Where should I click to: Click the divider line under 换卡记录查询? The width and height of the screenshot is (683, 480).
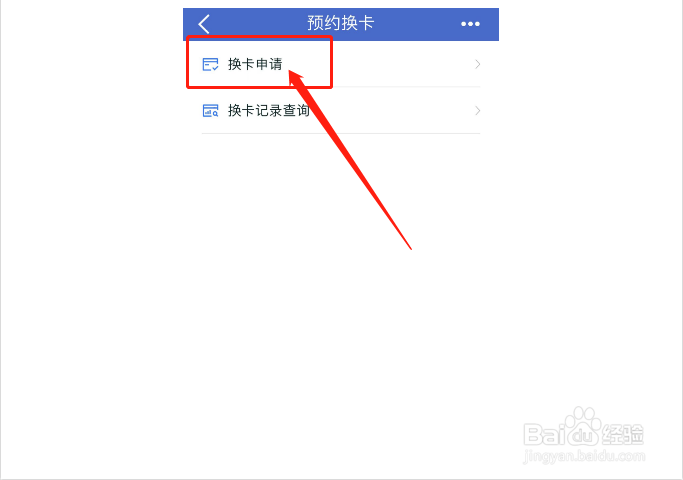(341, 133)
